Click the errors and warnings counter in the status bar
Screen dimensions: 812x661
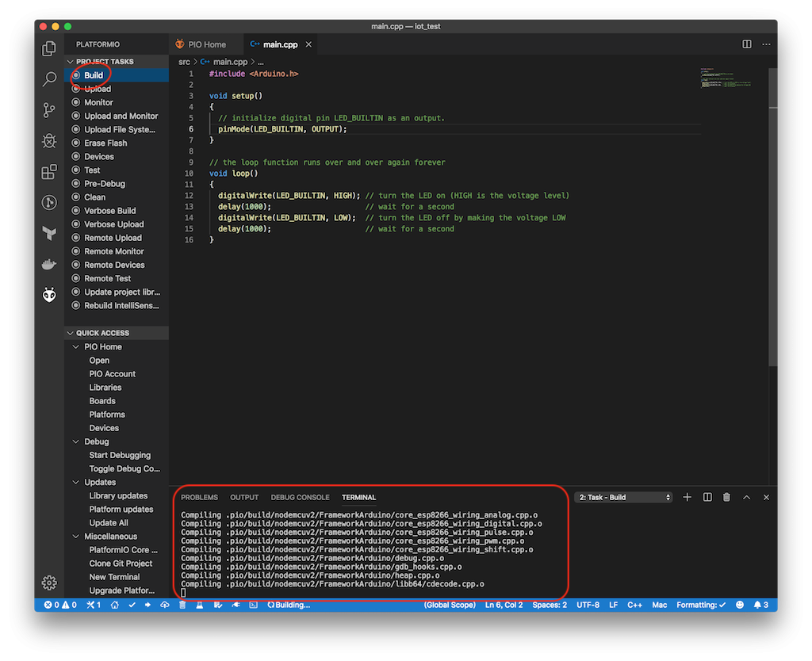pos(60,605)
